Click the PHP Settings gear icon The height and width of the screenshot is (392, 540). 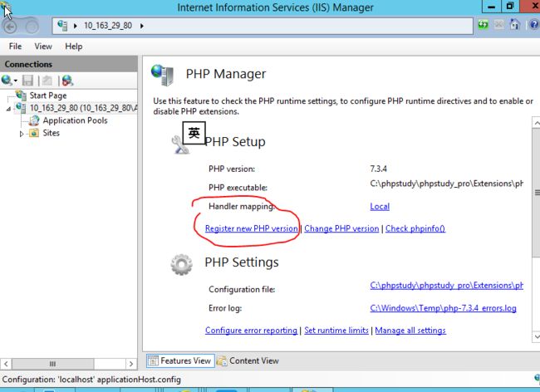coord(181,264)
